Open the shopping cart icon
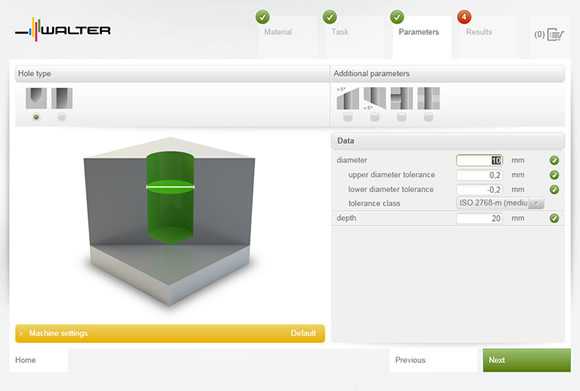 555,35
